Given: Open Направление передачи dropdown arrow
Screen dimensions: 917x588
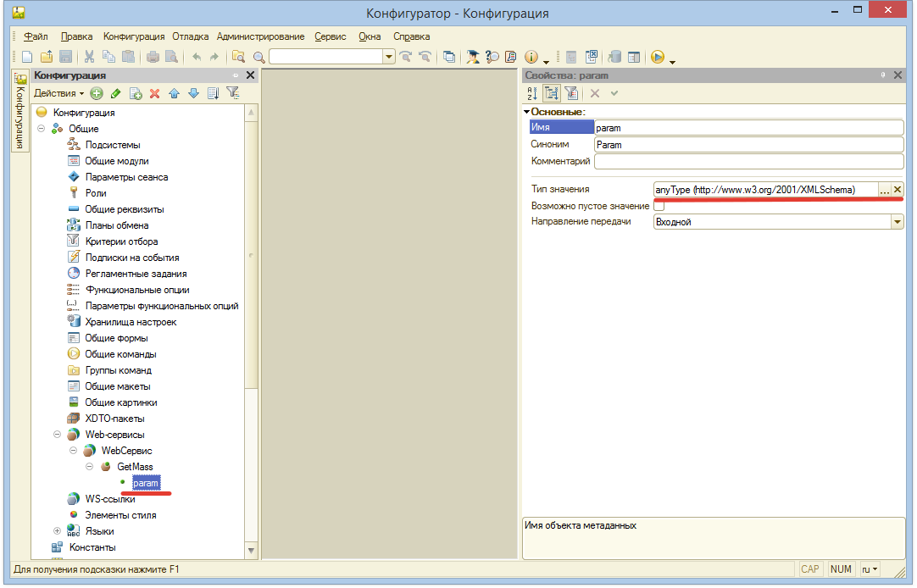Looking at the screenshot, I should point(898,221).
